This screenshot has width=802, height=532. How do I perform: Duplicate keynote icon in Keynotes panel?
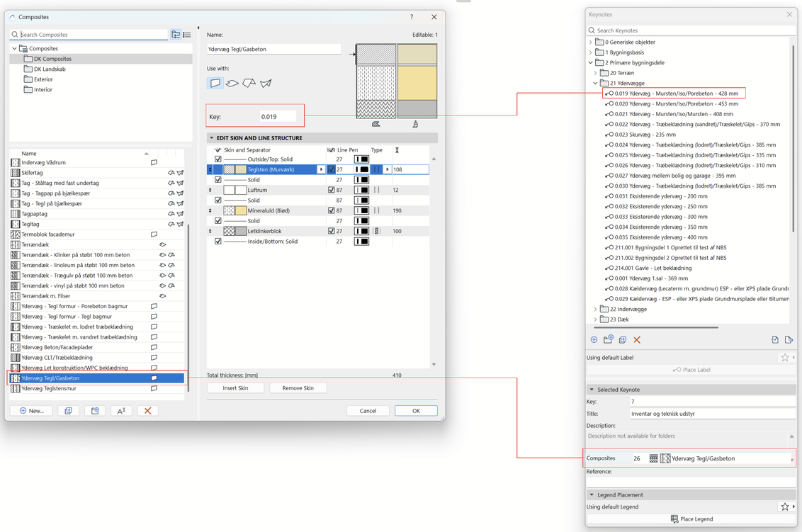[623, 339]
